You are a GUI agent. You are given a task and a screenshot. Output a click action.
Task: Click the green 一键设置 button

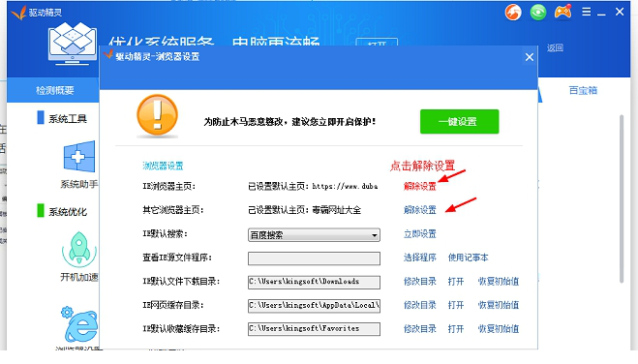coord(459,122)
